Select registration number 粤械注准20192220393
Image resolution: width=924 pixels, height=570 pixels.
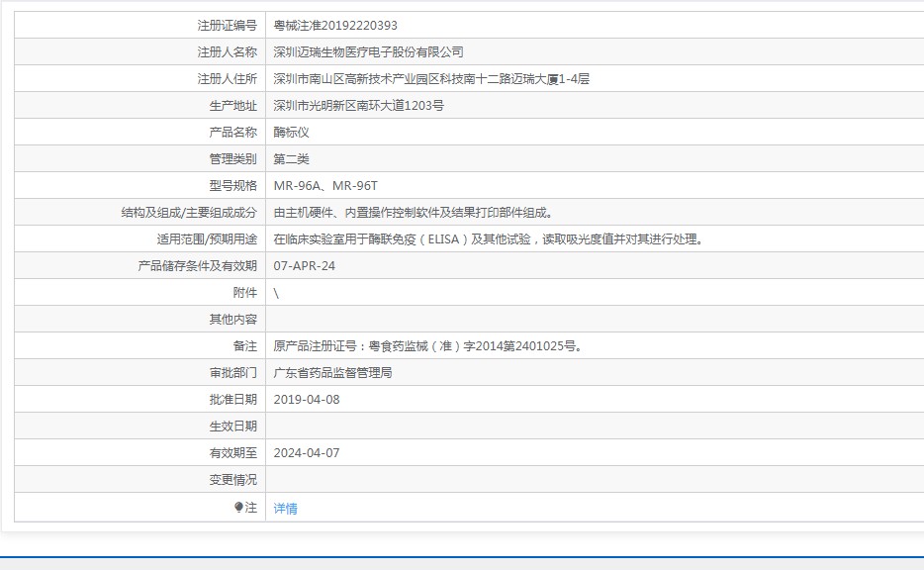coord(335,26)
